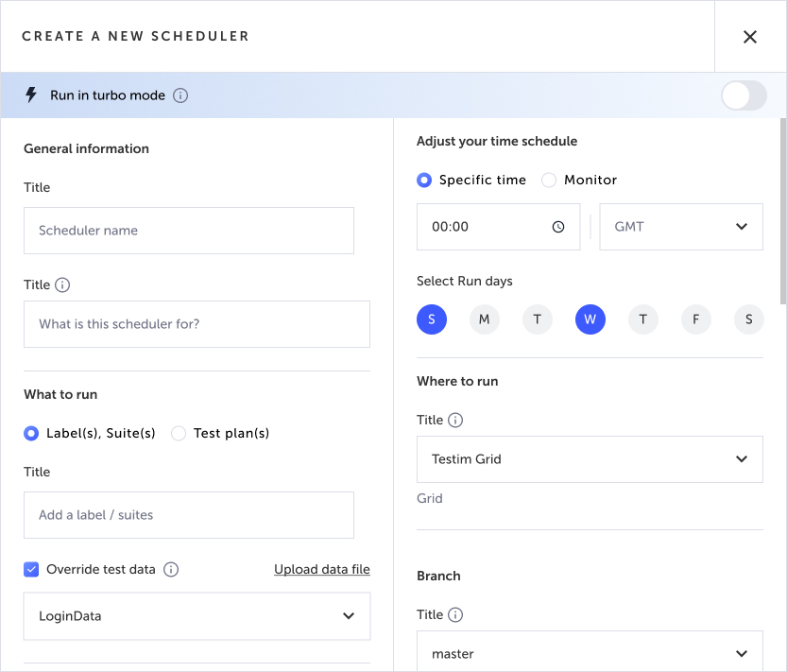The width and height of the screenshot is (787, 672).
Task: Enable the turbo mode toggle switch
Action: (x=744, y=95)
